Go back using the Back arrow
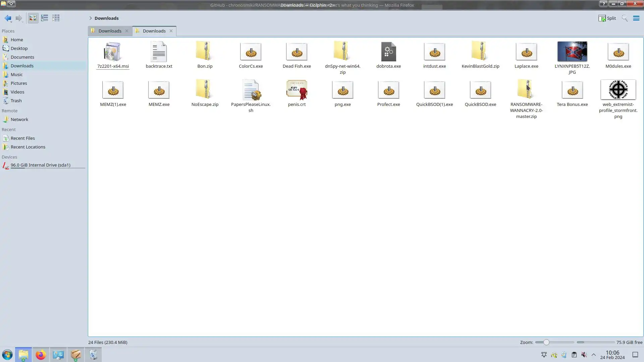This screenshot has width=644, height=362. pyautogui.click(x=8, y=18)
